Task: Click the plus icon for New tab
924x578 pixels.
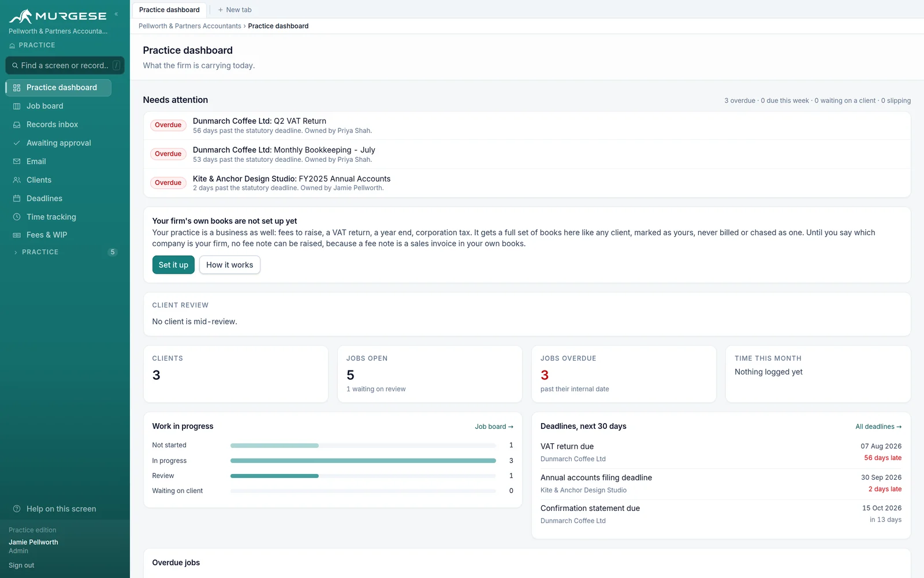Action: pos(221,10)
